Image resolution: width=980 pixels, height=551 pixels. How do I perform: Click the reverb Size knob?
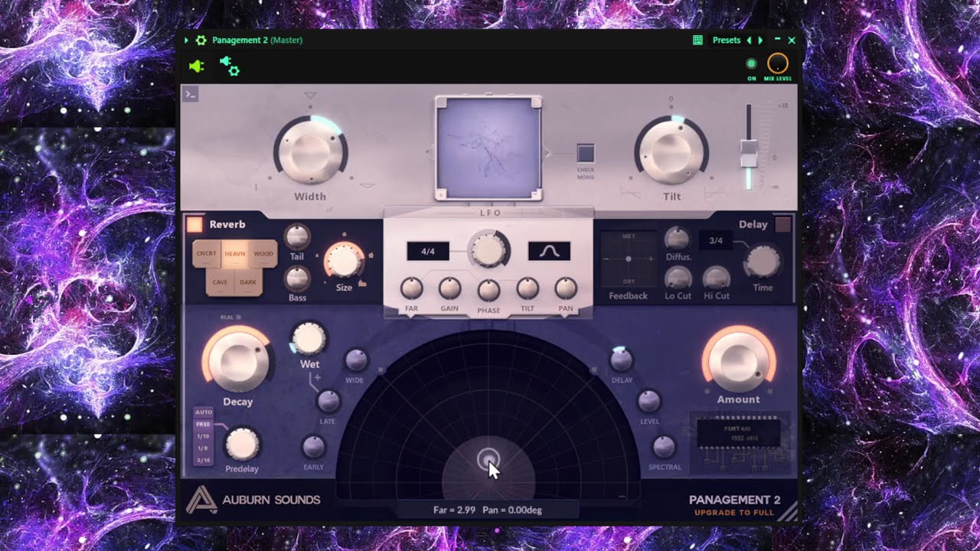click(344, 262)
